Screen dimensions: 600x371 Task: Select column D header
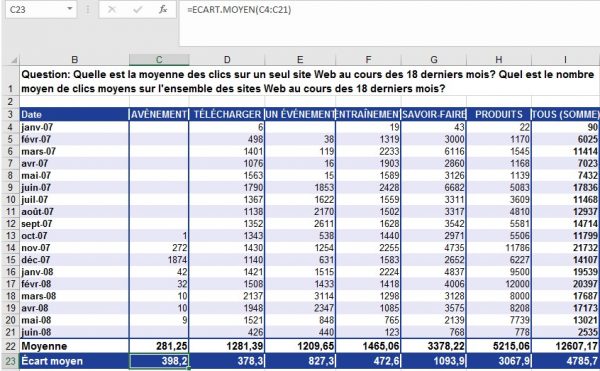pyautogui.click(x=227, y=60)
